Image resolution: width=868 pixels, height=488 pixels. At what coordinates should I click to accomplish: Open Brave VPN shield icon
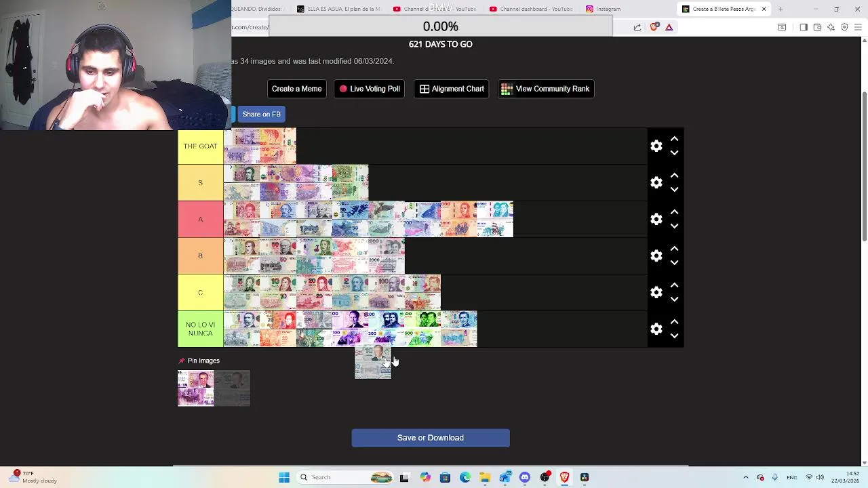[x=844, y=27]
